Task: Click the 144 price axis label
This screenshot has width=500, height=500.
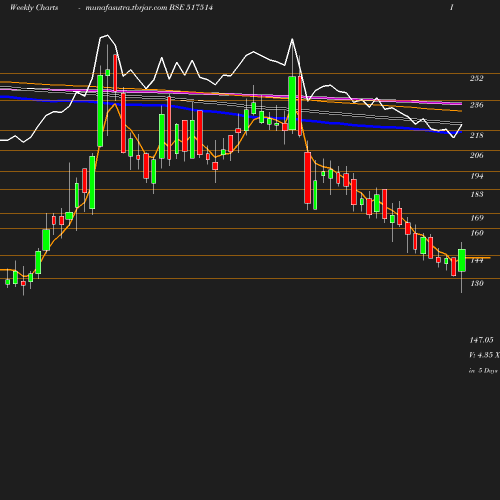Action: coord(476,260)
